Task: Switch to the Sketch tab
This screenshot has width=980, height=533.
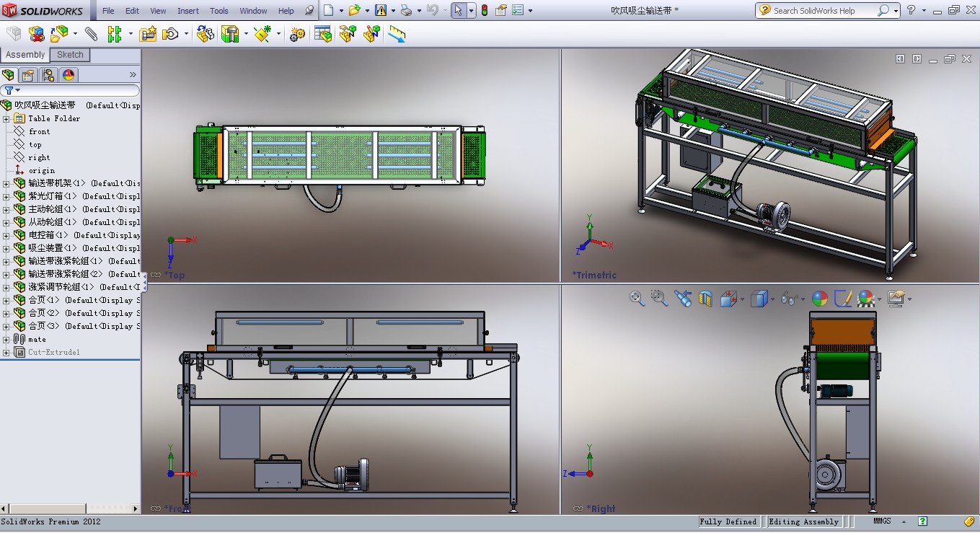Action: [x=70, y=55]
